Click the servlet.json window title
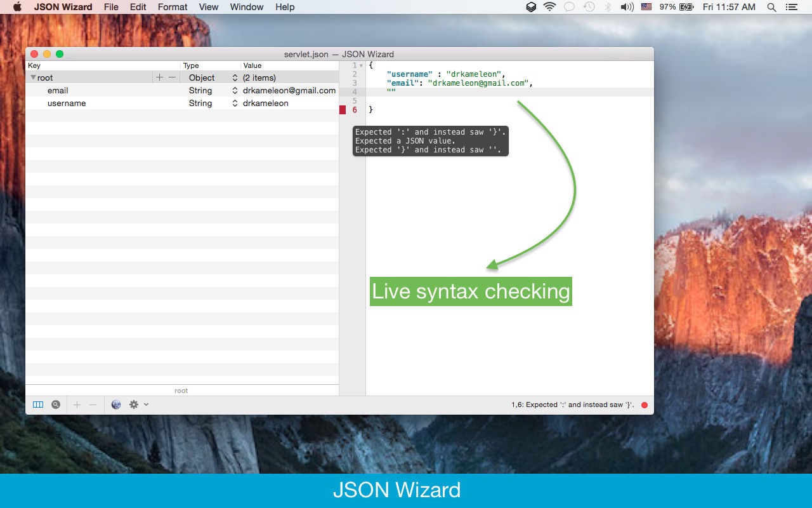The width and height of the screenshot is (812, 508). [x=339, y=54]
